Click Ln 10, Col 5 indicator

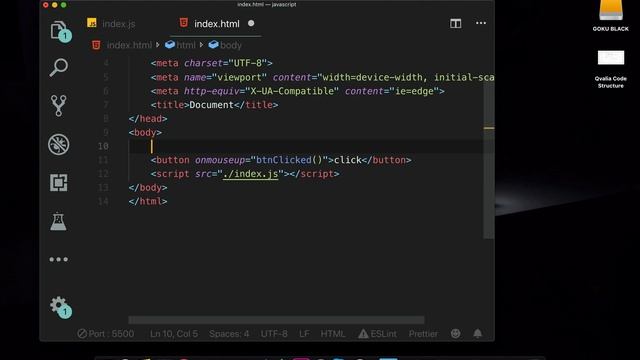point(174,334)
